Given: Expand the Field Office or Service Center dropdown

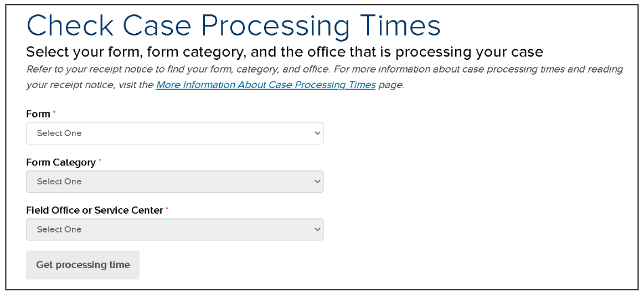Looking at the screenshot, I should (x=174, y=229).
